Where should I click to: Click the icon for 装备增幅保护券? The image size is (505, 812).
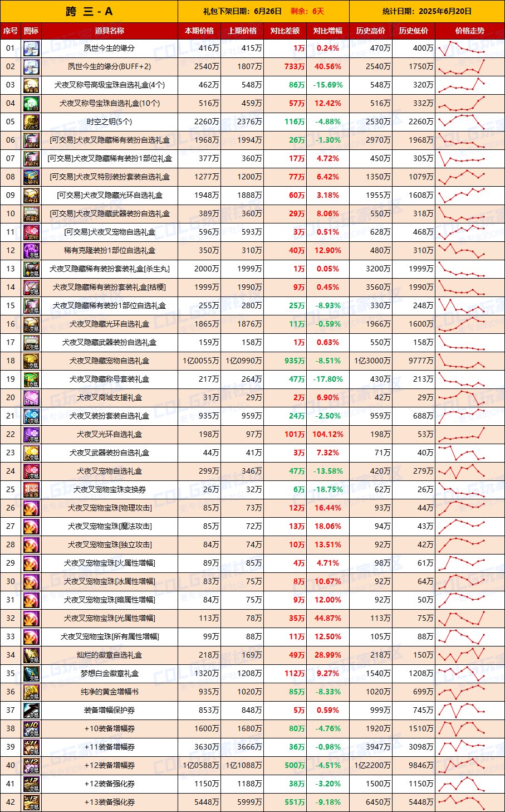(31, 711)
